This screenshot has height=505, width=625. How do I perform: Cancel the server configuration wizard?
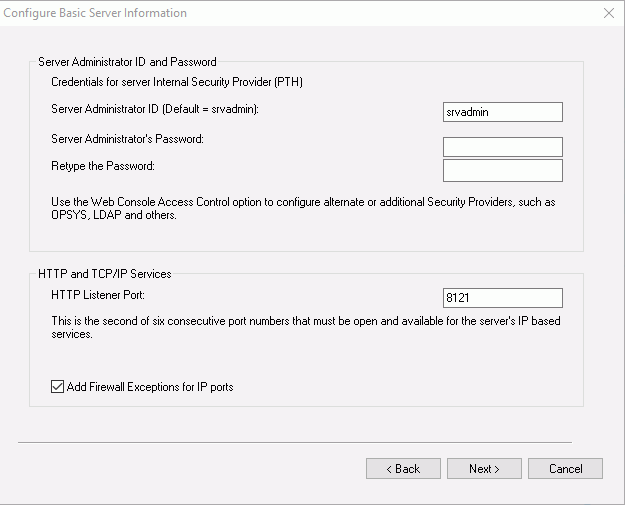coord(565,469)
